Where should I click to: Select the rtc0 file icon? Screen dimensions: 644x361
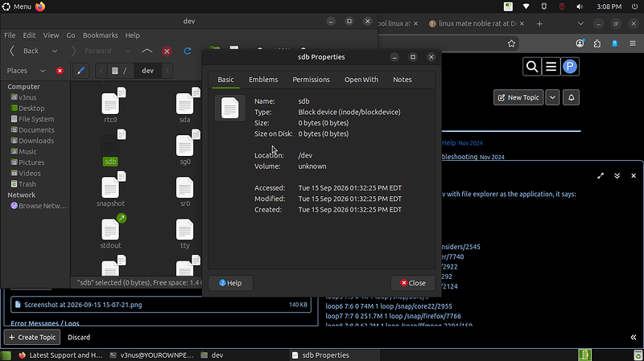(111, 105)
